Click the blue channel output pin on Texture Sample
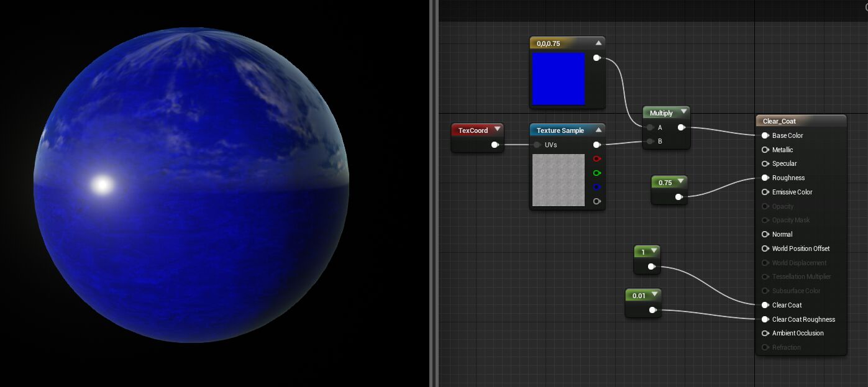The height and width of the screenshot is (387, 868). coord(596,187)
